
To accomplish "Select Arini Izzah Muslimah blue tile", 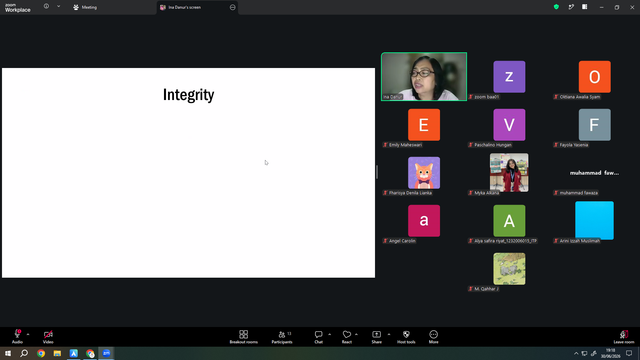I will click(x=594, y=220).
